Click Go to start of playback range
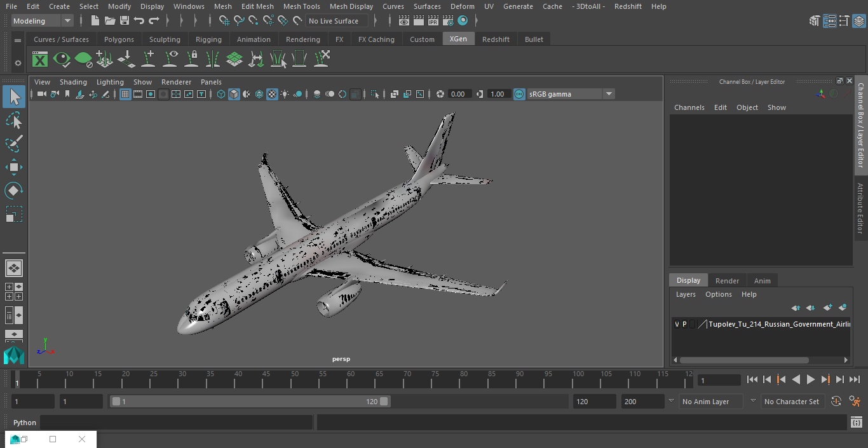The image size is (868, 448). [x=752, y=379]
